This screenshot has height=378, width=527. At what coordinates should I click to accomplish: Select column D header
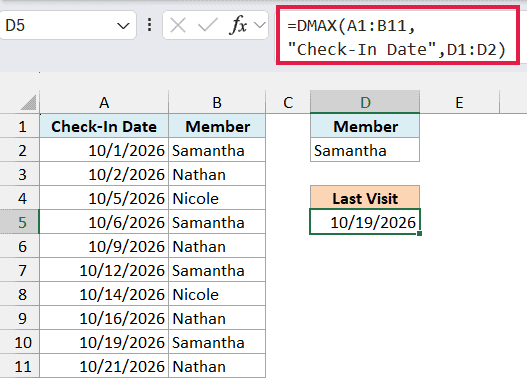point(365,102)
